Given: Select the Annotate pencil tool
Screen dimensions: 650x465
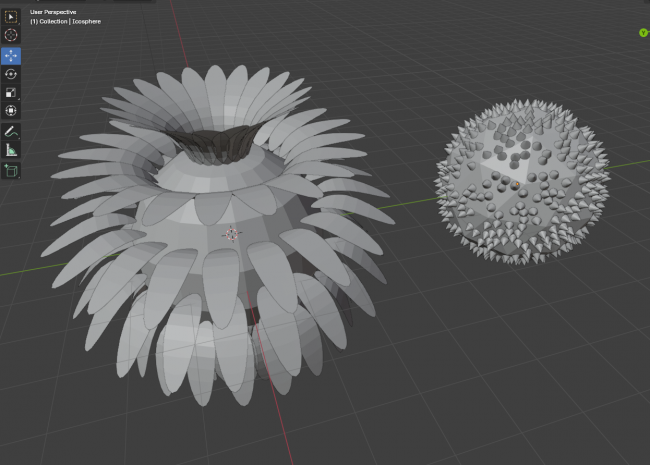Looking at the screenshot, I should (12, 131).
